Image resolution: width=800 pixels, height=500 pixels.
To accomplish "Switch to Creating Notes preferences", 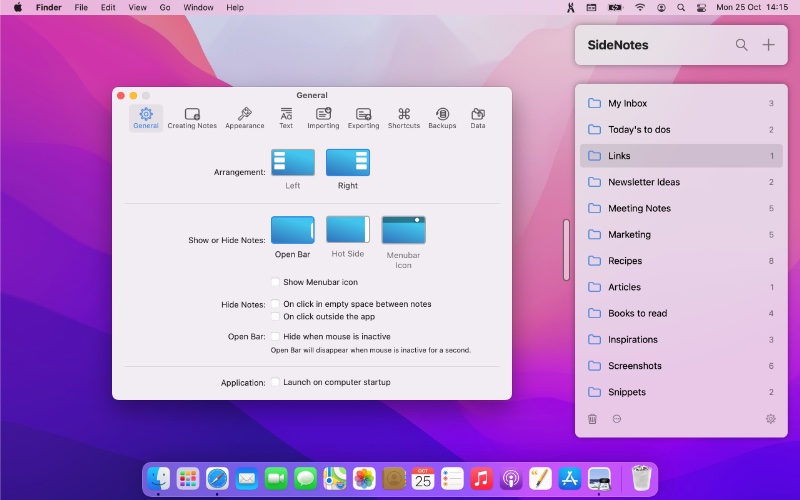I will pos(192,118).
